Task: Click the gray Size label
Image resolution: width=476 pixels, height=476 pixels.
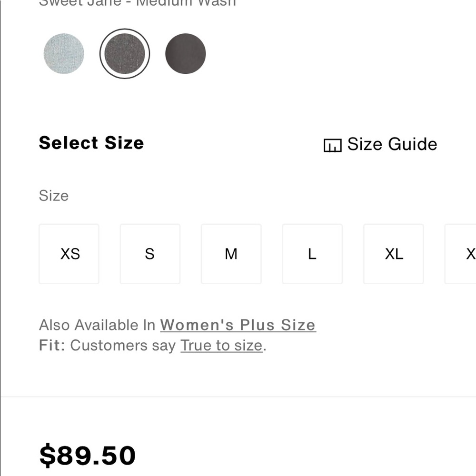Action: [54, 196]
